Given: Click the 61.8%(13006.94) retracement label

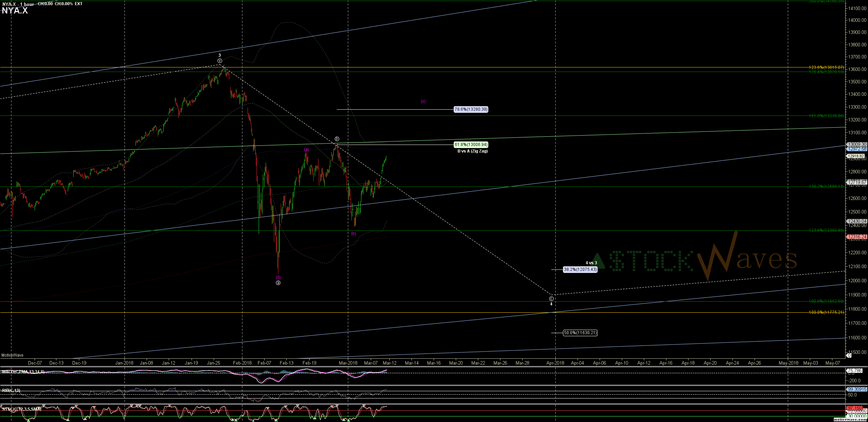Looking at the screenshot, I should tap(471, 145).
